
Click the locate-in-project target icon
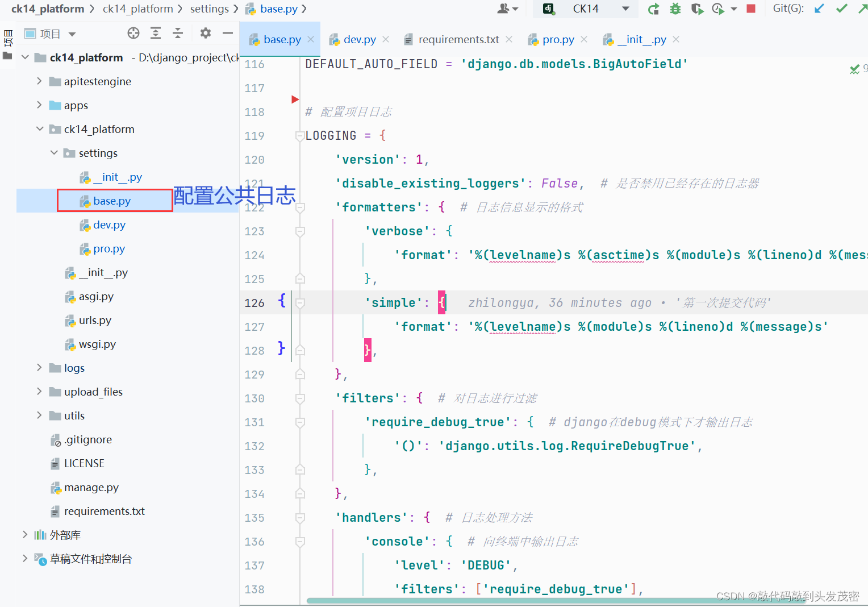(x=133, y=34)
